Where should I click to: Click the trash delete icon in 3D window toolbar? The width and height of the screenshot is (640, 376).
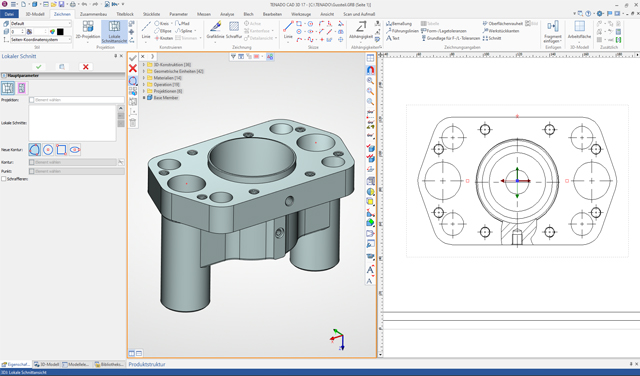133,122
